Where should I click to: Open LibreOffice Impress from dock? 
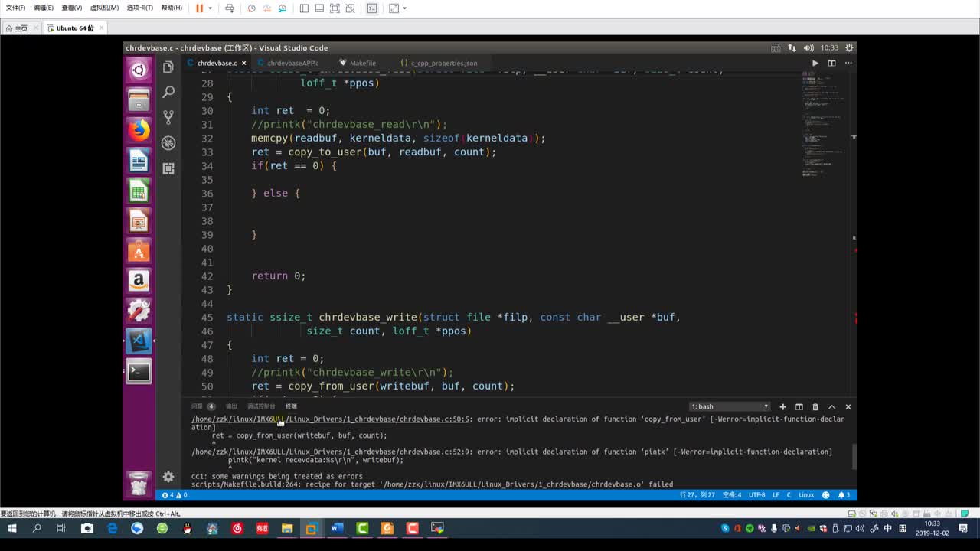pyautogui.click(x=139, y=221)
